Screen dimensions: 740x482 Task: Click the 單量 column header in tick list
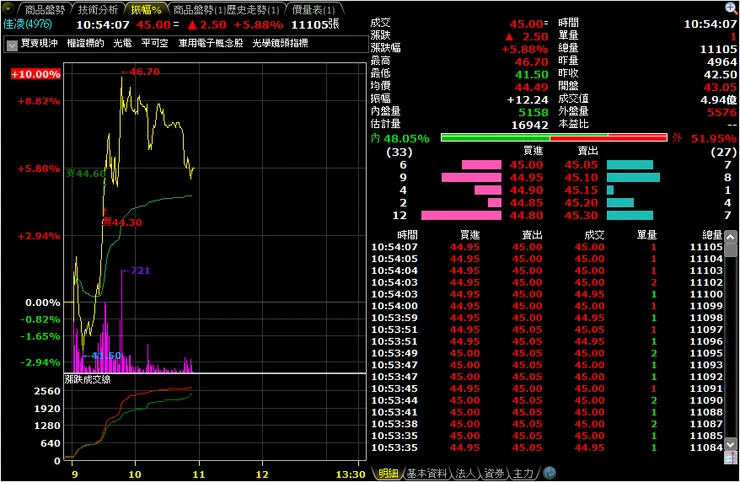(x=647, y=235)
